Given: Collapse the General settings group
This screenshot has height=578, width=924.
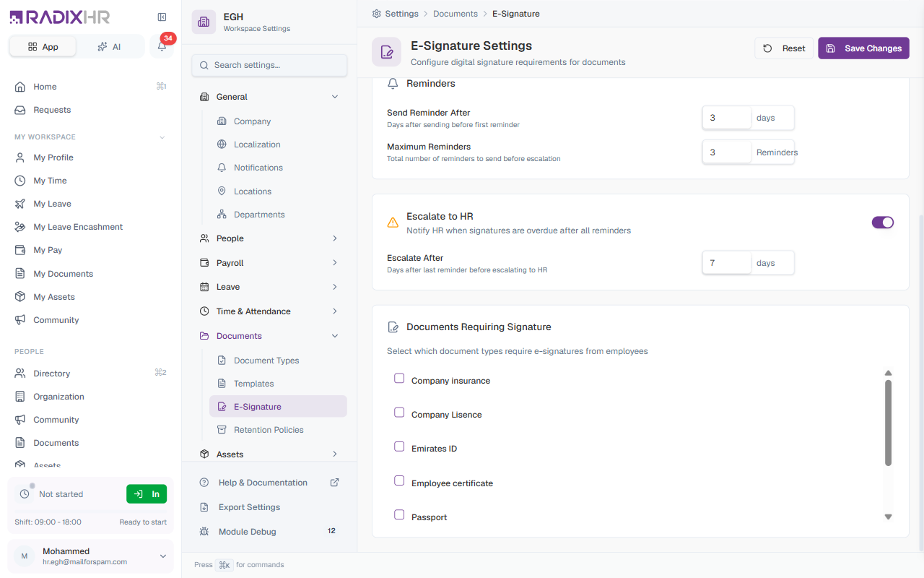Looking at the screenshot, I should click(x=334, y=97).
